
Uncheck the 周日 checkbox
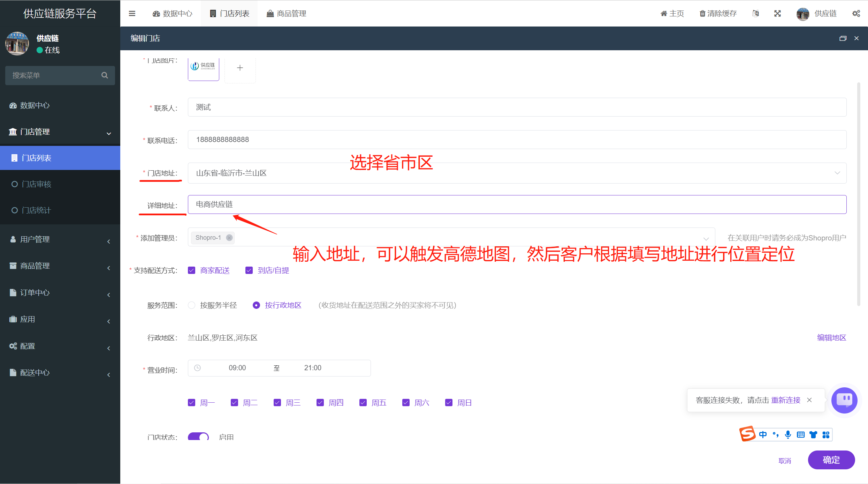449,403
